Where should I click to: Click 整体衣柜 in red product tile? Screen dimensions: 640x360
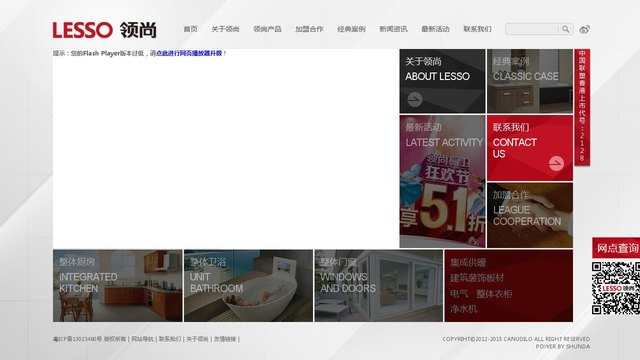494,294
